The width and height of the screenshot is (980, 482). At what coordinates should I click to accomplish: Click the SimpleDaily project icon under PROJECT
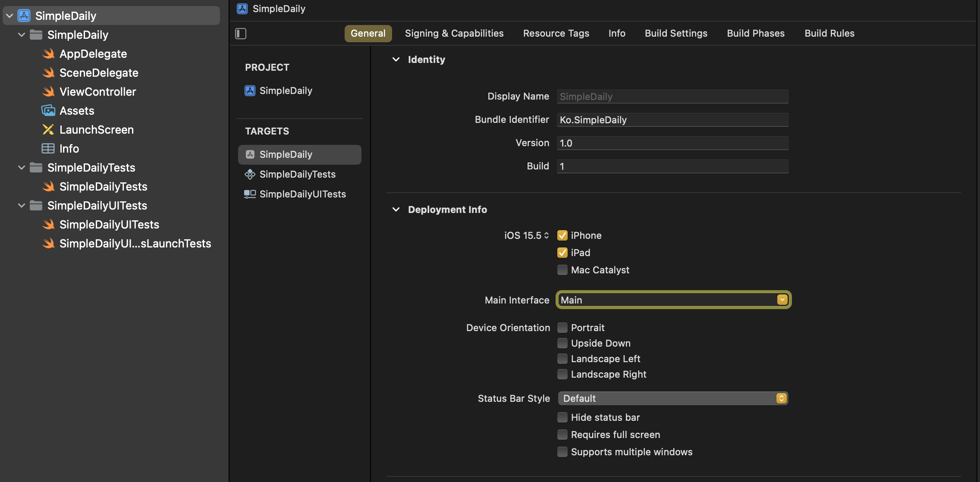250,91
